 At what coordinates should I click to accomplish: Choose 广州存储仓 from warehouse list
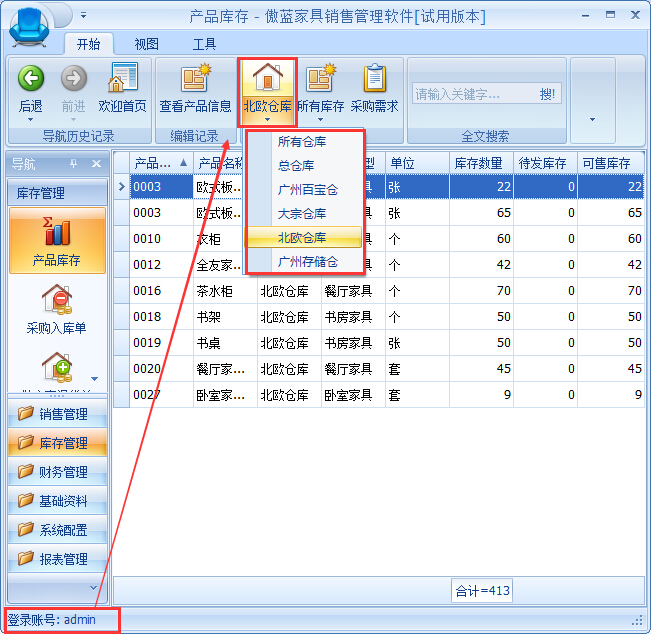(x=308, y=262)
